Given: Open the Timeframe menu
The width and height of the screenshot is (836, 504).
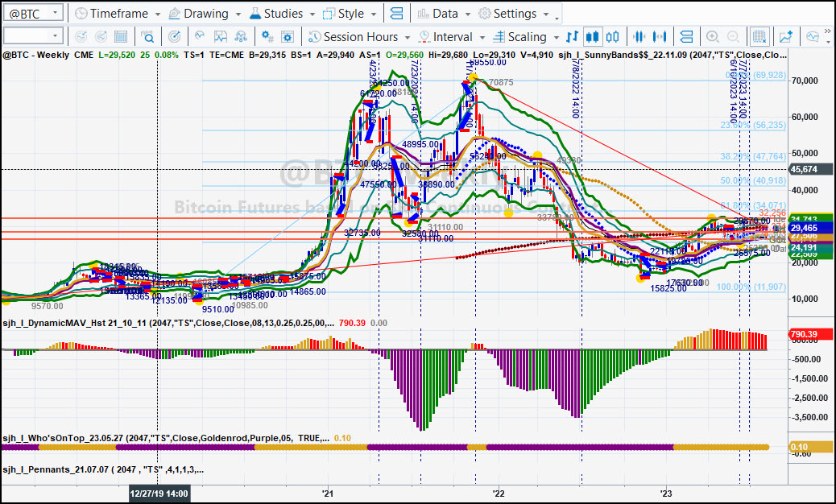Looking at the screenshot, I should pyautogui.click(x=110, y=14).
